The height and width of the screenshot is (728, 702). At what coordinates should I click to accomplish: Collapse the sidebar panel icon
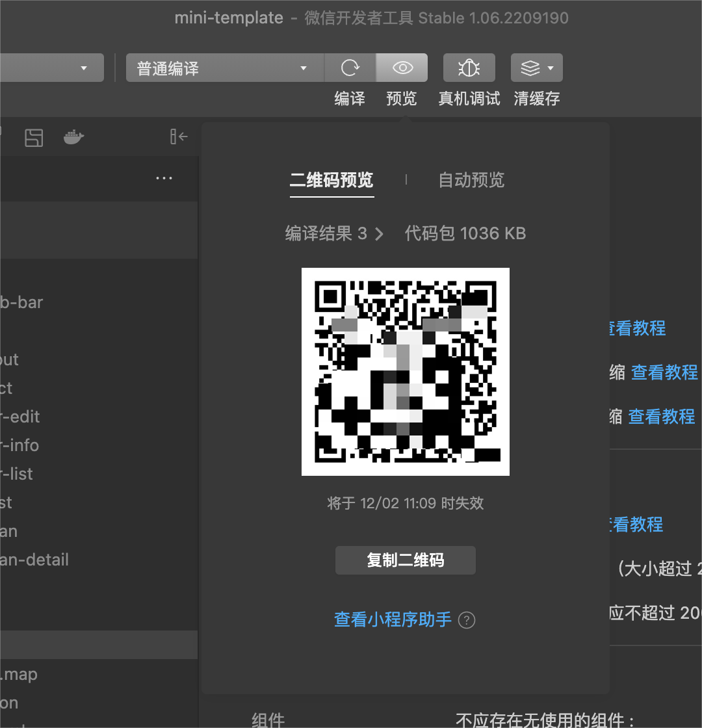179,136
